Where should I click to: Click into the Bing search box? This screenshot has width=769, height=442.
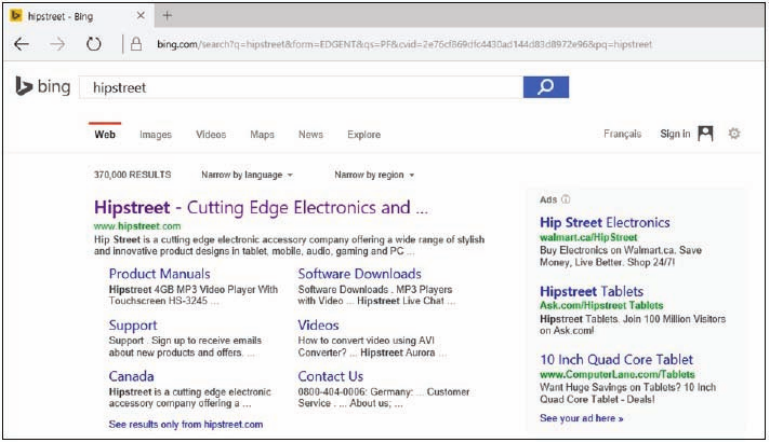pos(301,87)
